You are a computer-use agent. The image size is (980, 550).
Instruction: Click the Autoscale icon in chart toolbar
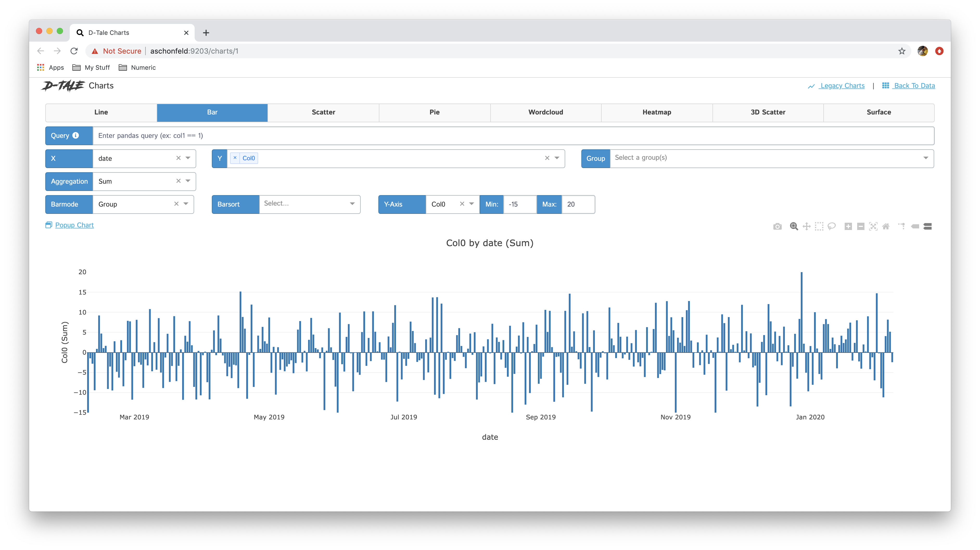tap(873, 226)
